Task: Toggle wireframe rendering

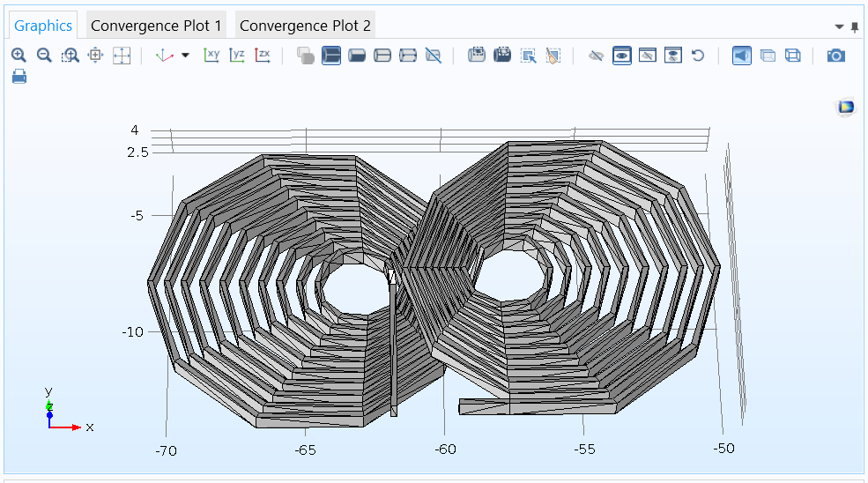Action: (793, 56)
